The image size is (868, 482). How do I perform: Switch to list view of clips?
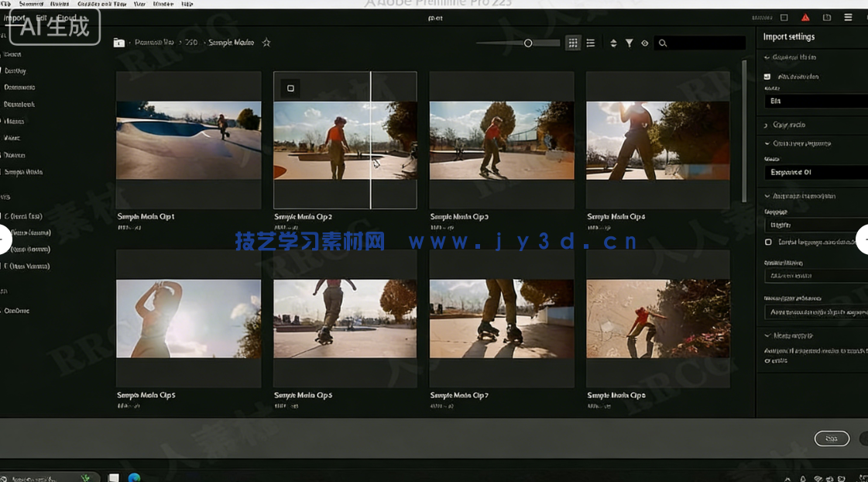pyautogui.click(x=591, y=43)
